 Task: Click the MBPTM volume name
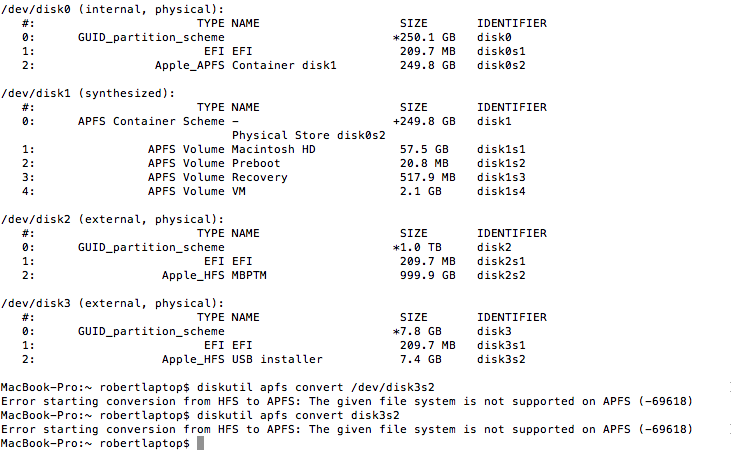click(x=249, y=275)
